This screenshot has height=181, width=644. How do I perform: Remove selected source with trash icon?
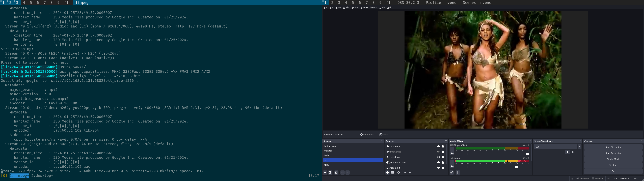[x=392, y=172]
